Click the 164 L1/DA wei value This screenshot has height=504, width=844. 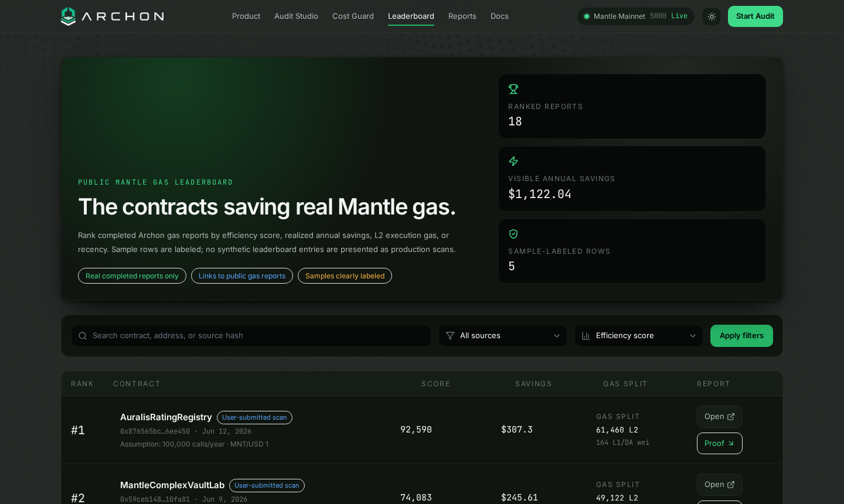622,442
